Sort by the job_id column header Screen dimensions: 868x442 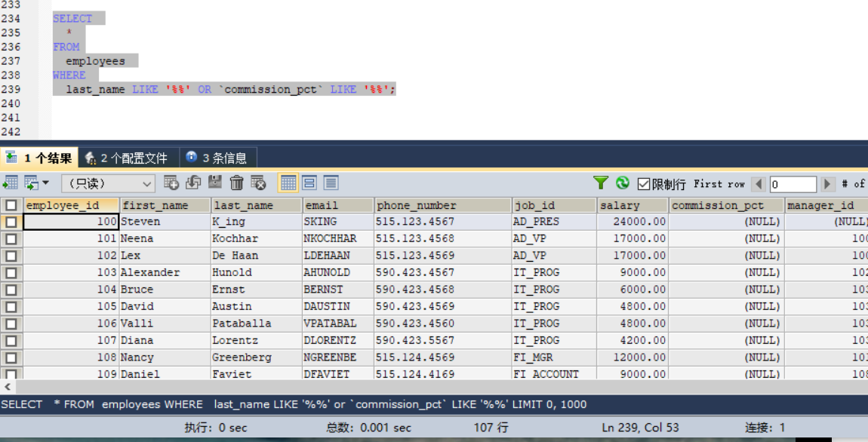pos(554,205)
